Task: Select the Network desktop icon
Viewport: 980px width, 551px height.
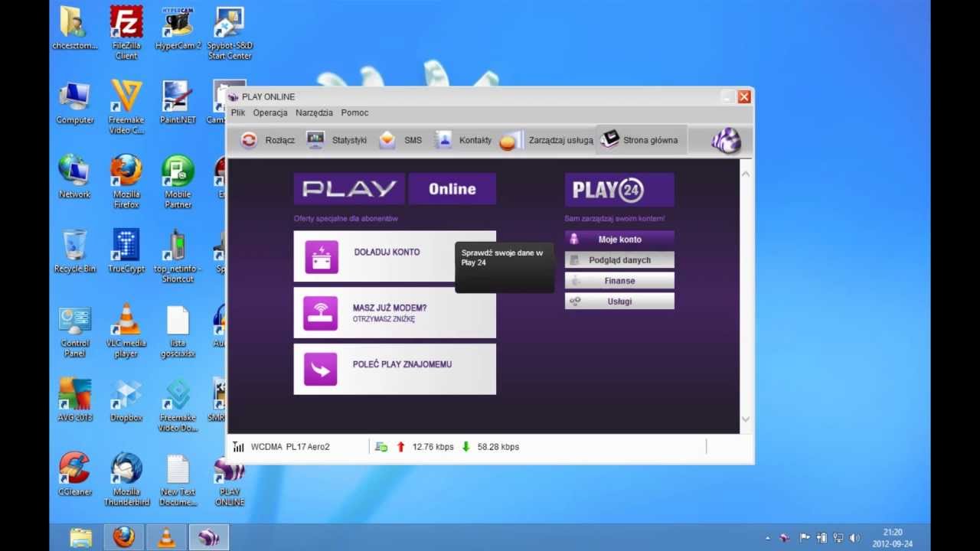Action: [74, 178]
